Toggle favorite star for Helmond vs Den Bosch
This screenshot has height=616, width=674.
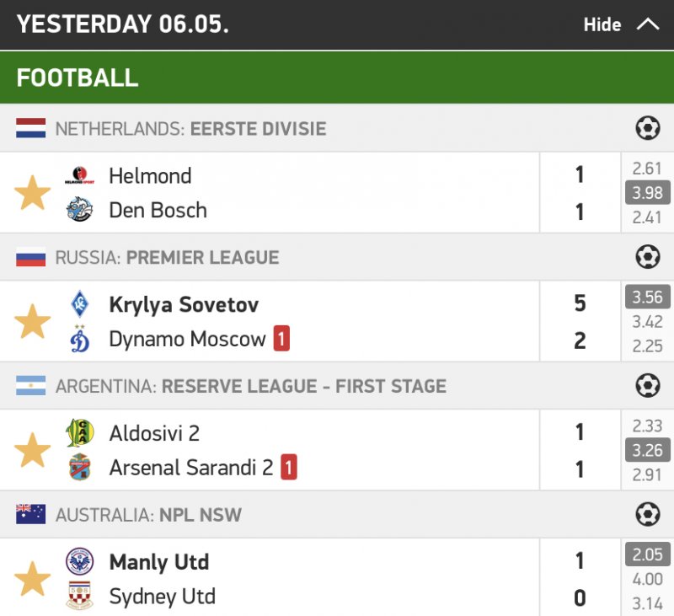(x=33, y=193)
